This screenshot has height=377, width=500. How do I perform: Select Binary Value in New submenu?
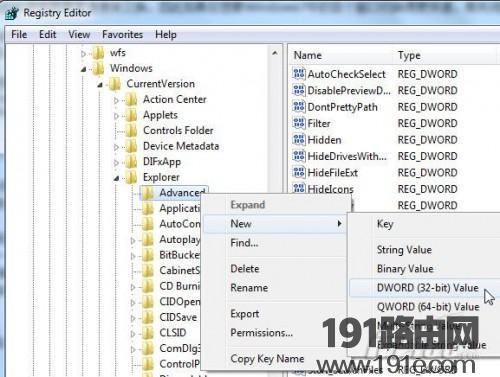click(x=424, y=269)
